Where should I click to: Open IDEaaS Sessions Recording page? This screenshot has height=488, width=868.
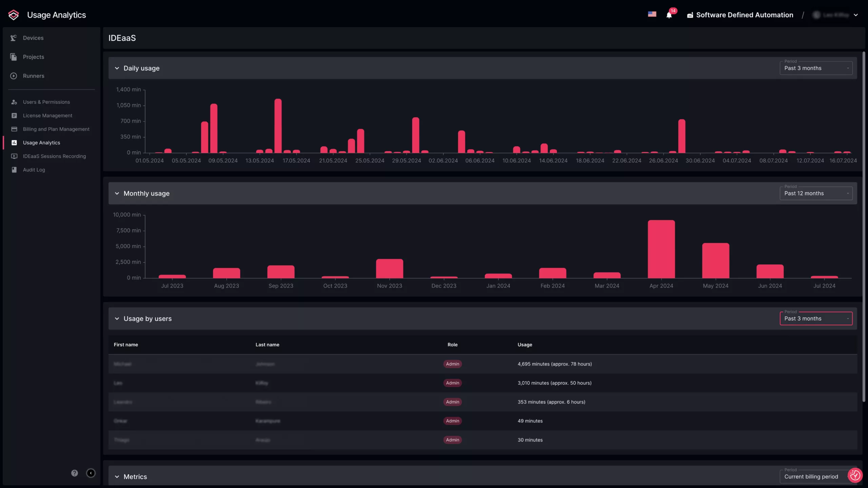click(x=54, y=156)
